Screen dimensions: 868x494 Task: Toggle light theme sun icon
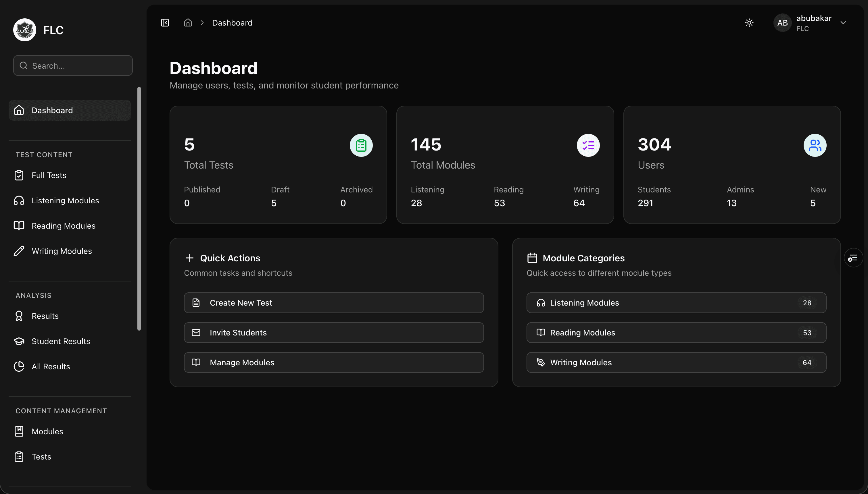[x=749, y=23]
